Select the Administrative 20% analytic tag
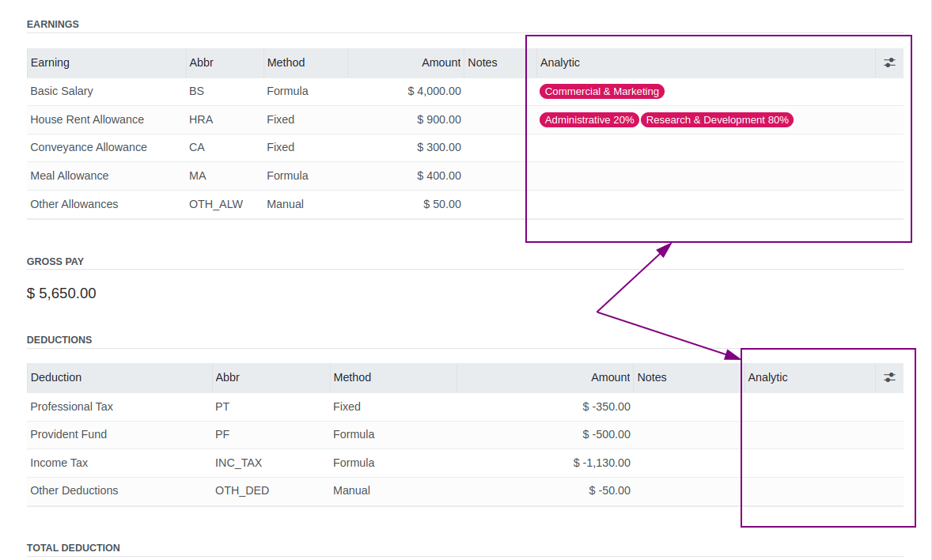 point(589,119)
